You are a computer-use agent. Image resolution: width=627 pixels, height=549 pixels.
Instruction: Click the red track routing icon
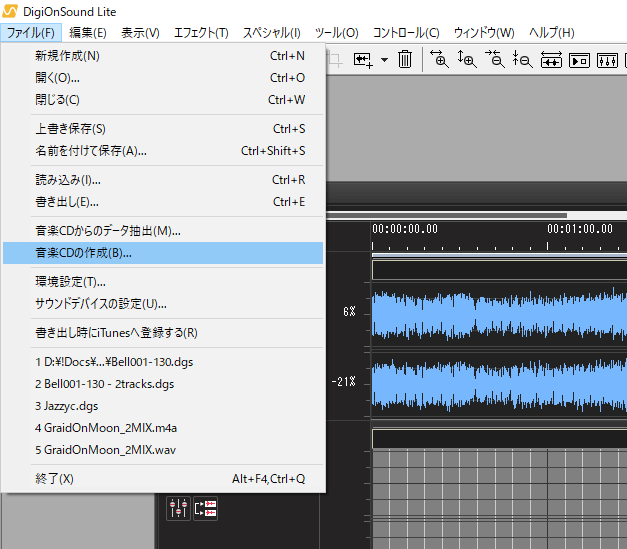pyautogui.click(x=206, y=508)
